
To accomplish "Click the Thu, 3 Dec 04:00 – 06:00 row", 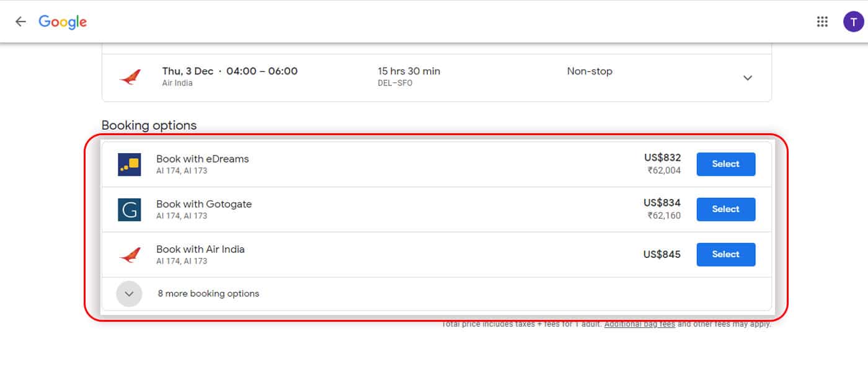I will point(436,77).
